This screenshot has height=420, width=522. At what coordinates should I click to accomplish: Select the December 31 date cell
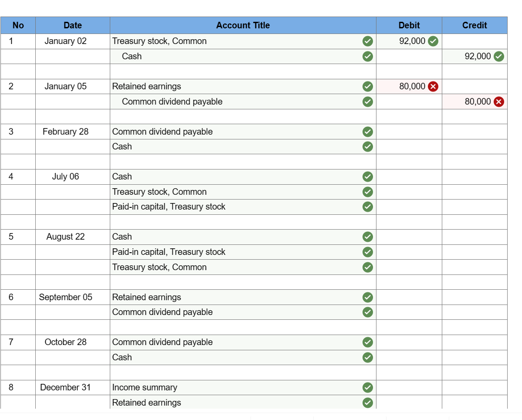[x=73, y=388]
